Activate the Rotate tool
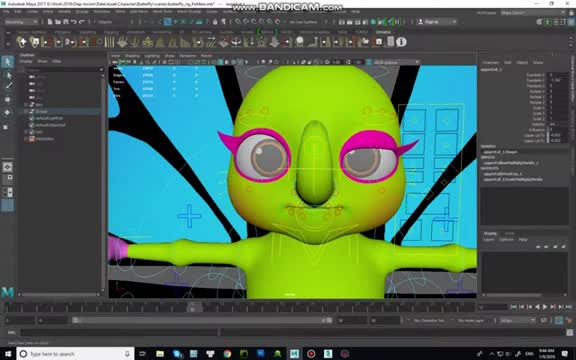576x360 pixels. pos(8,112)
